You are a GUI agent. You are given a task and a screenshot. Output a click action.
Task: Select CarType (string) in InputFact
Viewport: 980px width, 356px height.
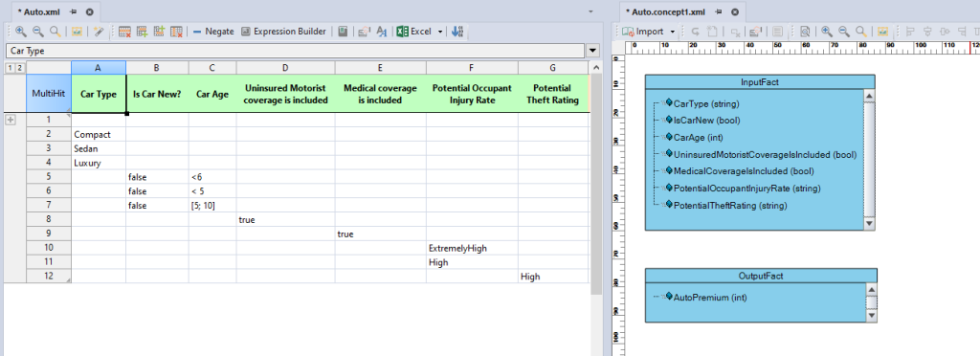[x=706, y=103]
